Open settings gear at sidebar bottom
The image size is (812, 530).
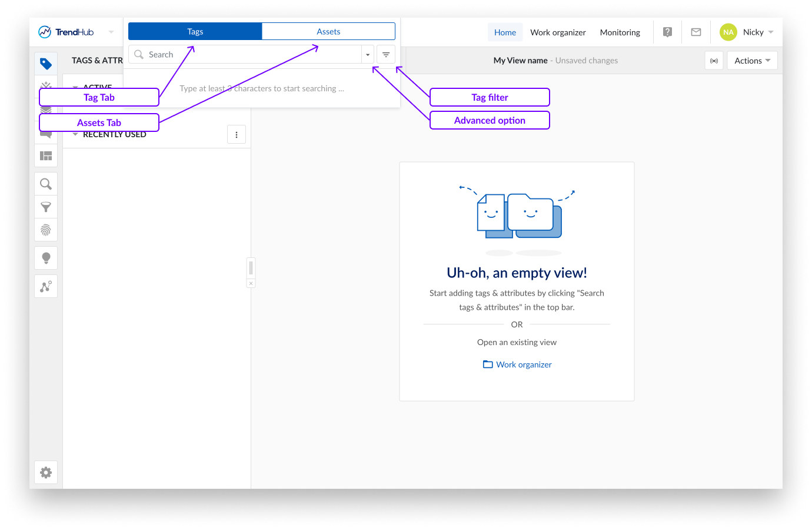coord(46,472)
